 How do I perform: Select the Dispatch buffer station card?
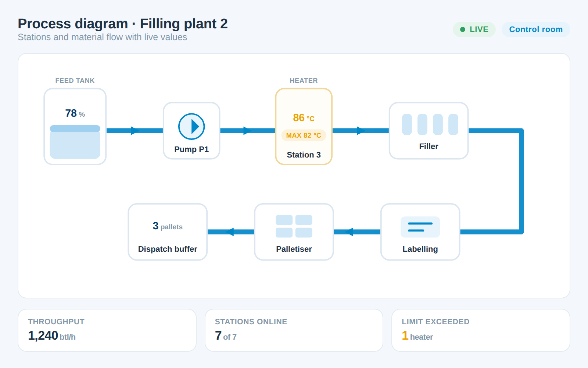coord(168,232)
